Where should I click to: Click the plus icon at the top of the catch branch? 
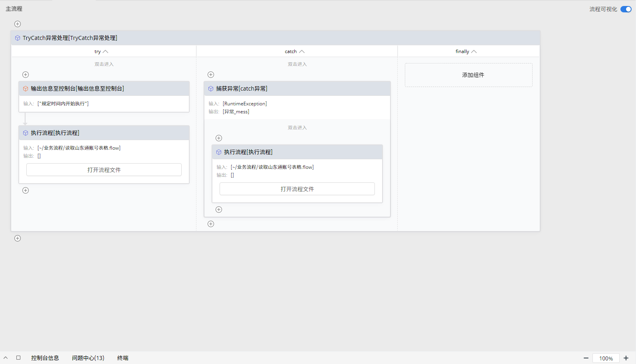pyautogui.click(x=211, y=75)
